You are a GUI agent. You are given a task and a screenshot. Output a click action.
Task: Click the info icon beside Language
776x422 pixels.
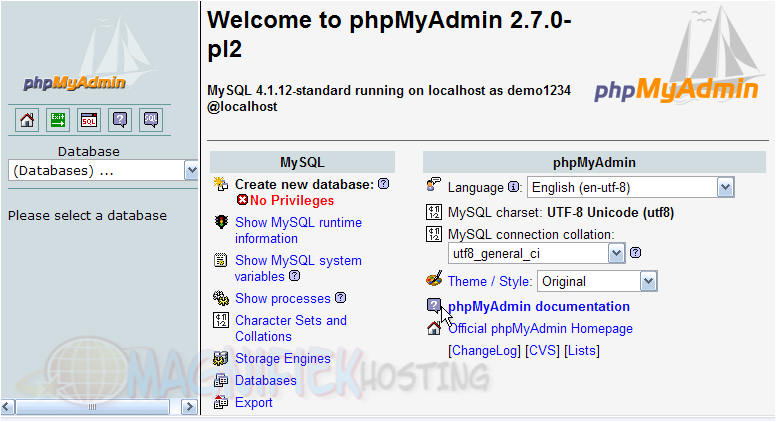click(x=514, y=187)
